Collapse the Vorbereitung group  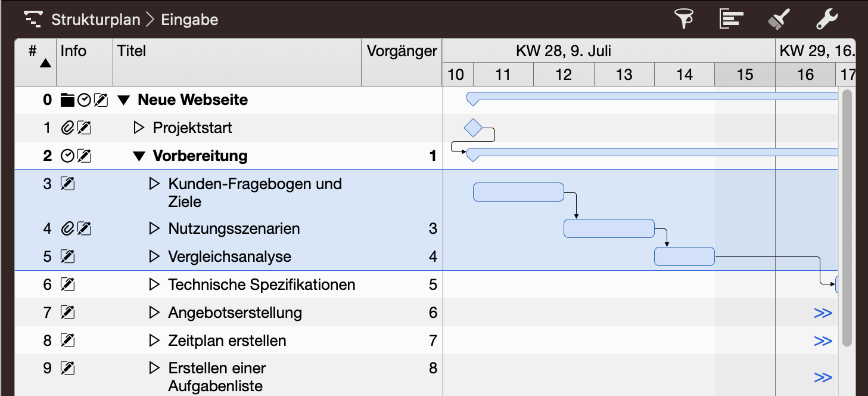coord(139,156)
